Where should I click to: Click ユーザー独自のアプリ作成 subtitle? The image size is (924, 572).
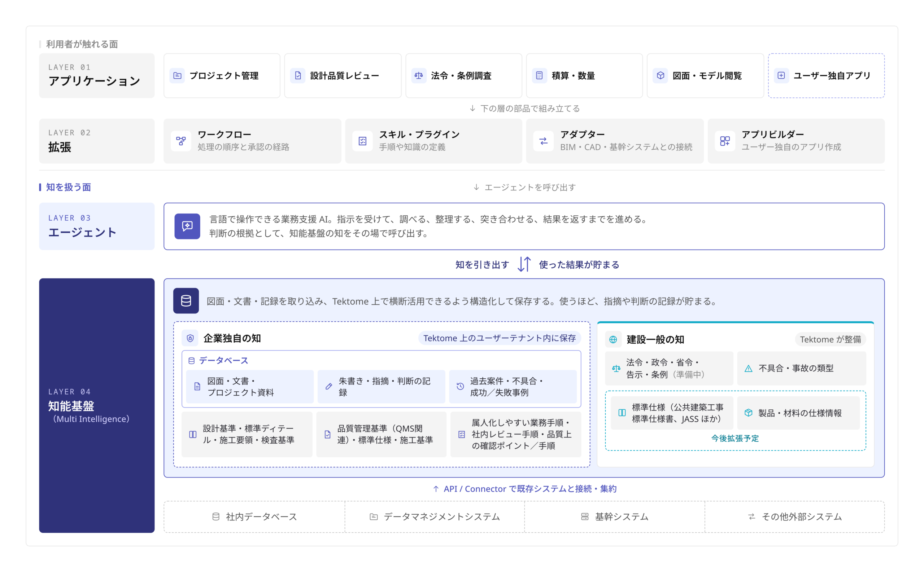(x=791, y=147)
